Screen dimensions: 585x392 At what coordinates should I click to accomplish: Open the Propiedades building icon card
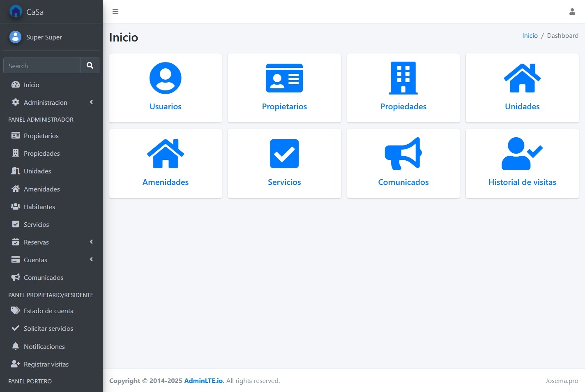coord(403,88)
